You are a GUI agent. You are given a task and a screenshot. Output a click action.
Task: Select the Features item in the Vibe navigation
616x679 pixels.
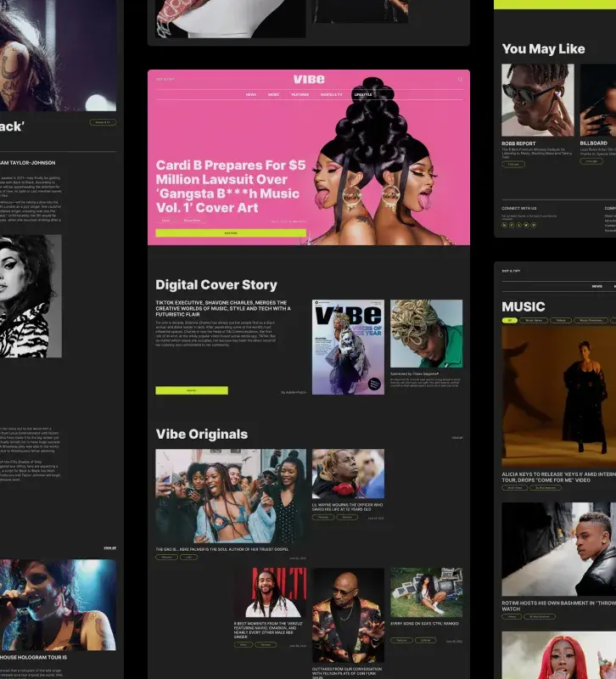[x=300, y=95]
